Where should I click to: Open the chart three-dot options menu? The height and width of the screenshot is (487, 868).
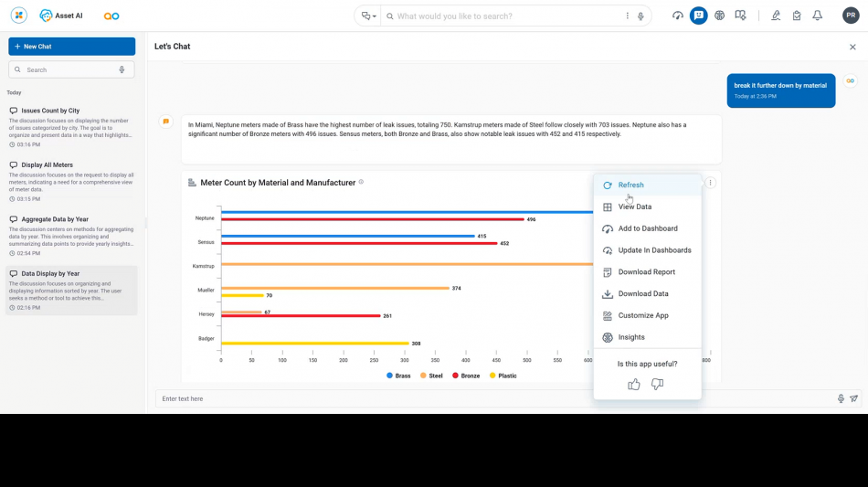[710, 183]
